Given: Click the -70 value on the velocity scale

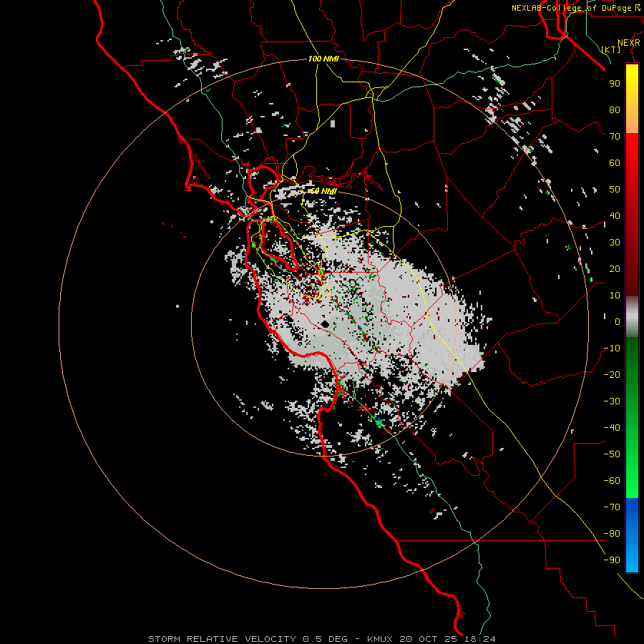Looking at the screenshot, I should (612, 507).
